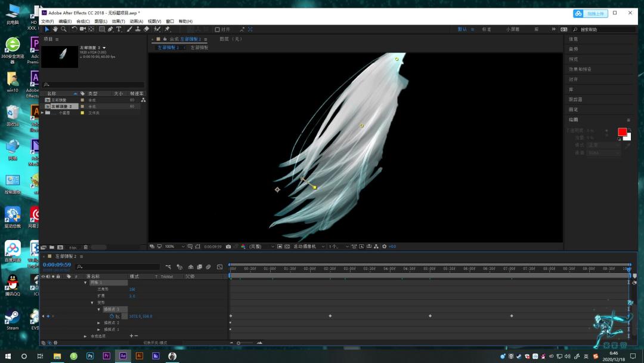
Task: Select the Pen tool
Action: click(110, 29)
